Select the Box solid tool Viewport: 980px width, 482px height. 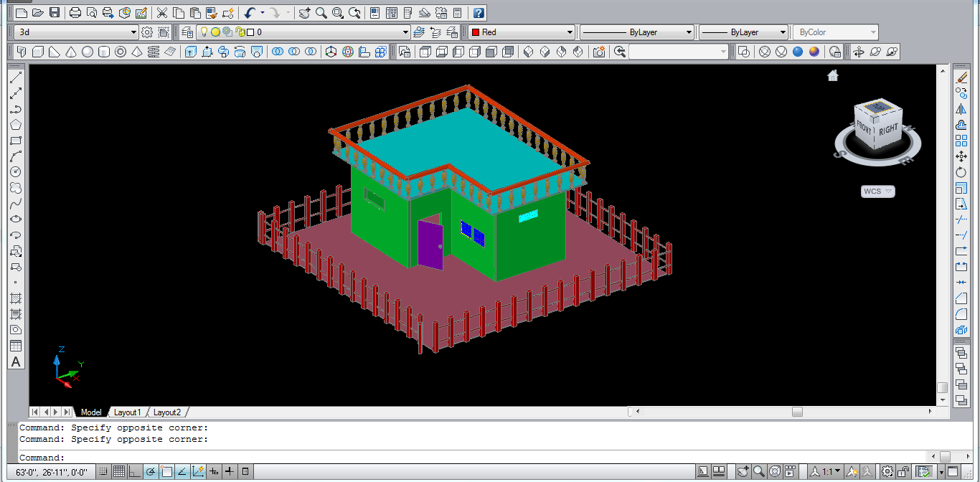tap(37, 52)
